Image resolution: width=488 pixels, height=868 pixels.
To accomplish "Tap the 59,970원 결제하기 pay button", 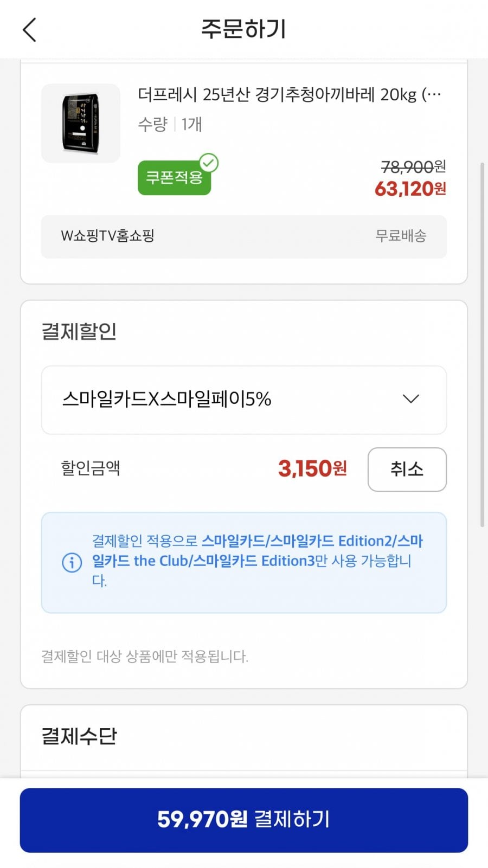I will (244, 819).
